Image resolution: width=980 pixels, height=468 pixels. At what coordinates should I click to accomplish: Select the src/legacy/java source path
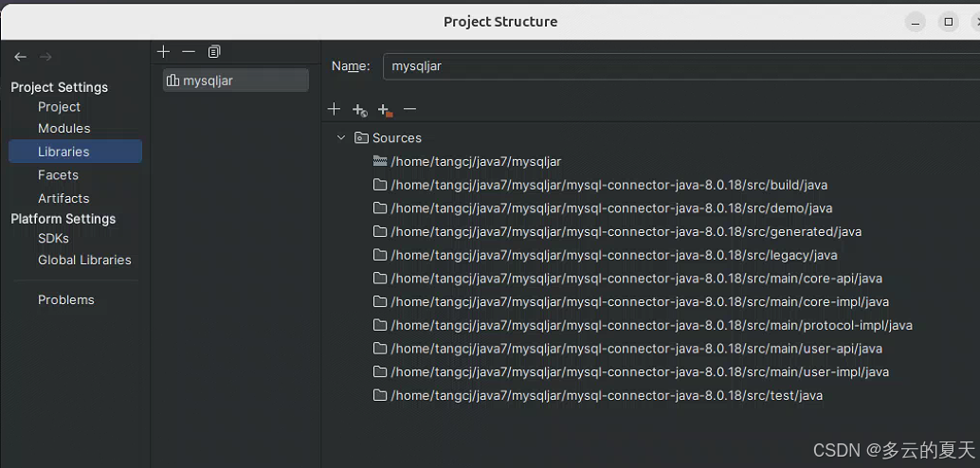(x=614, y=255)
